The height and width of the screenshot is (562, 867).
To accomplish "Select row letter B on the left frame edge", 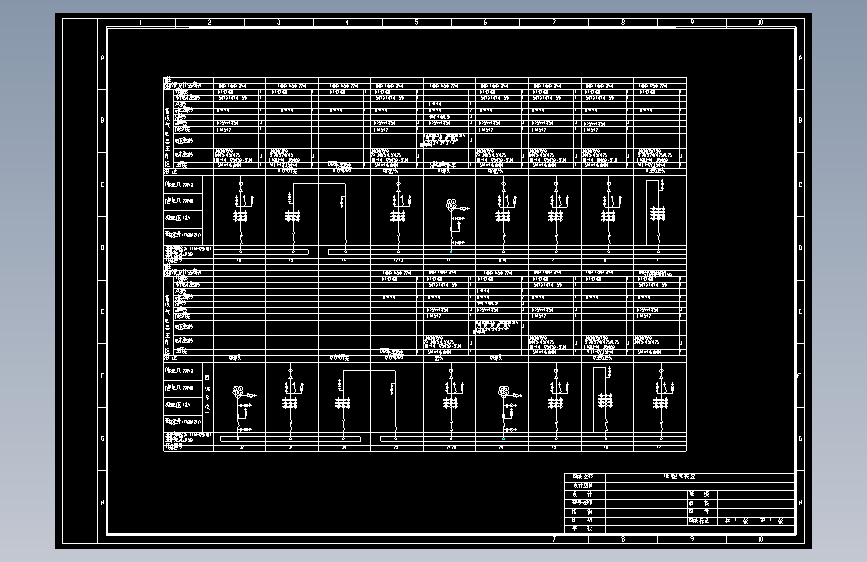I will 102,120.
